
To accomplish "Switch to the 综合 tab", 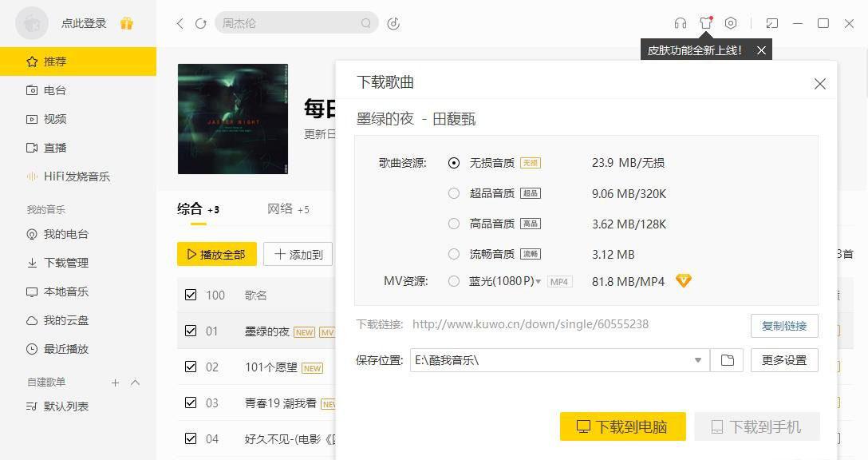I will pos(198,209).
